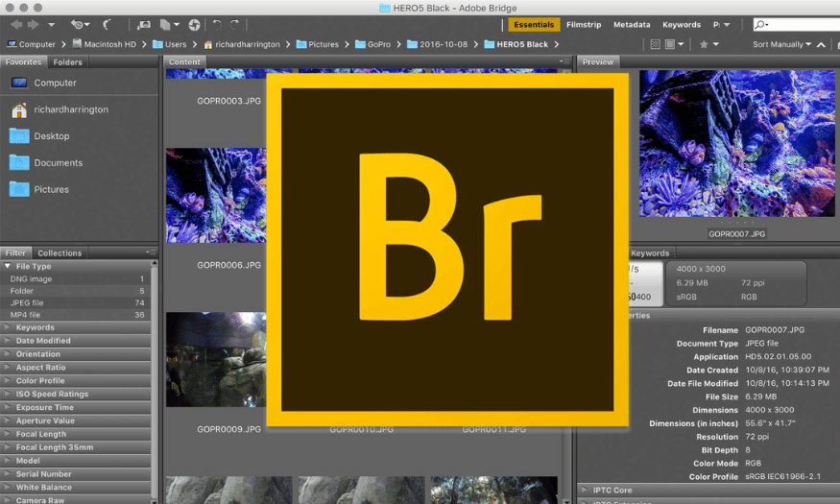Open the Folders panel tab
The height and width of the screenshot is (504, 840).
point(67,62)
